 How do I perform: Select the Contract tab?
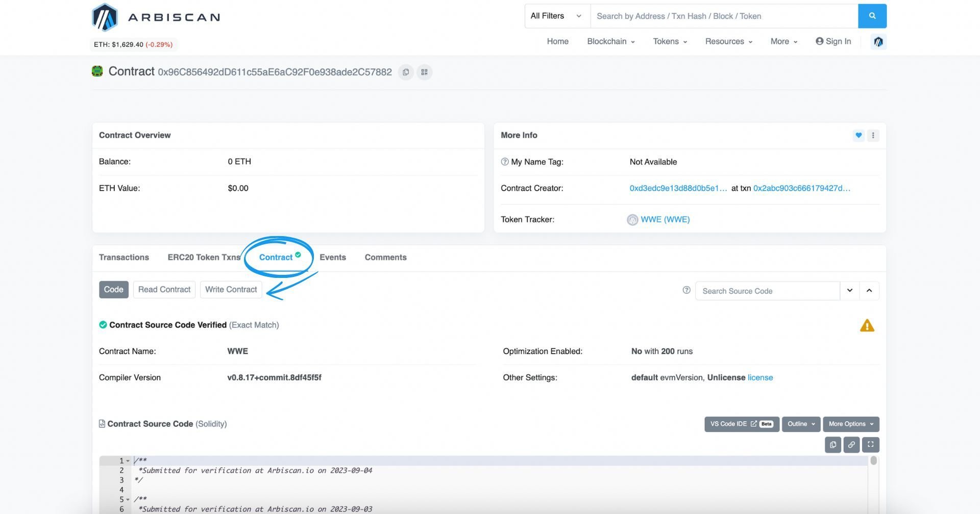pos(280,257)
